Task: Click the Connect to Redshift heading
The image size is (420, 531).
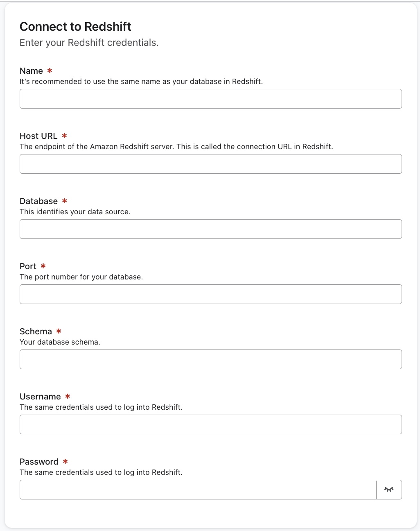Action: point(75,26)
